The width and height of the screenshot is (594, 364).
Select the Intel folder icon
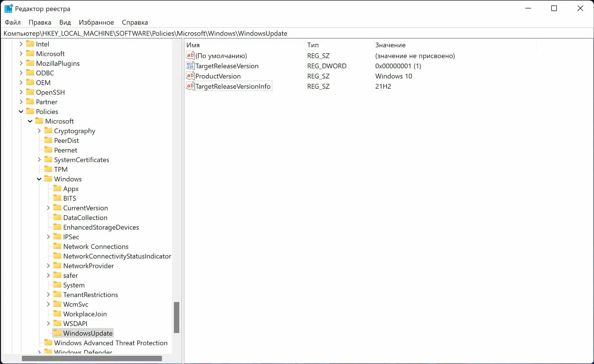(x=30, y=44)
